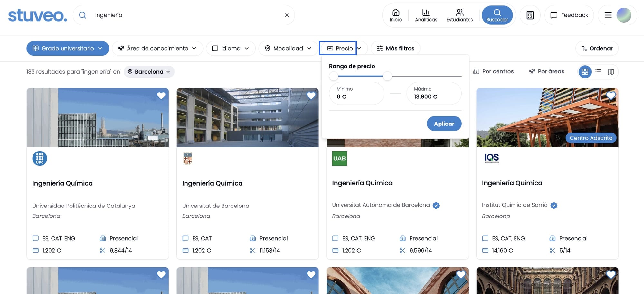Click the IQS building photo
Viewport: 644px width, 294px height.
[x=547, y=118]
